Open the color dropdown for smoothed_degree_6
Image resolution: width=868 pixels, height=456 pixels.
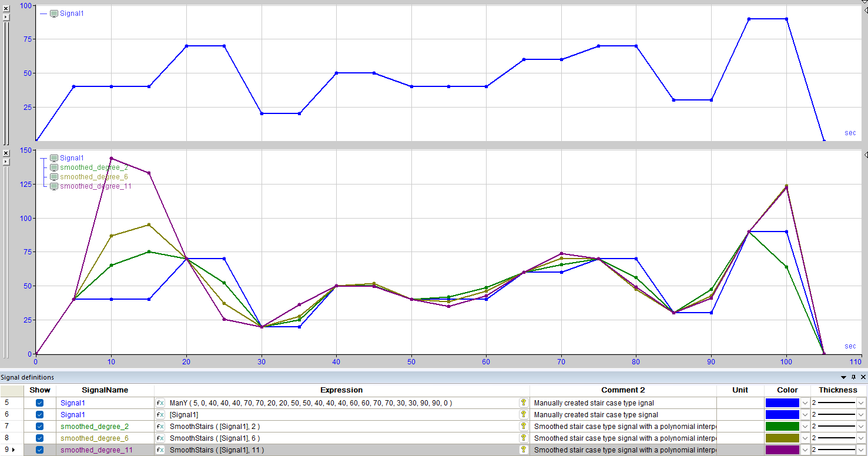pos(805,438)
